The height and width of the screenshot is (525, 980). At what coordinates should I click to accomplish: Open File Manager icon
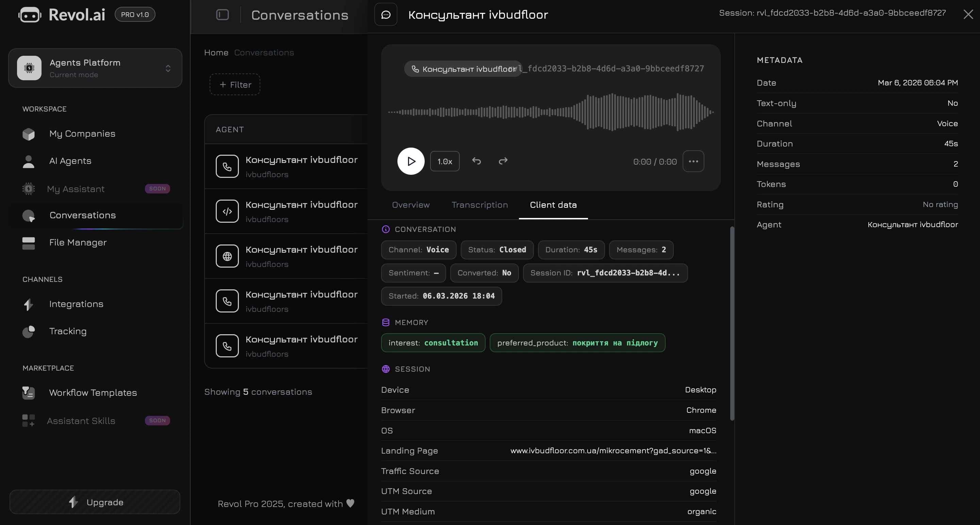point(29,243)
